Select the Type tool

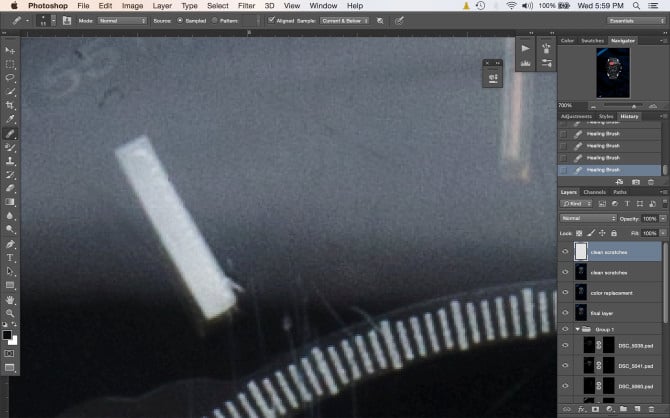coord(10,257)
